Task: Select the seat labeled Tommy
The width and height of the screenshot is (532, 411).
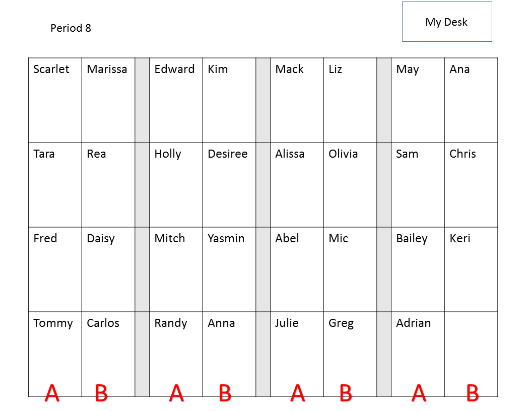Action: pos(55,354)
